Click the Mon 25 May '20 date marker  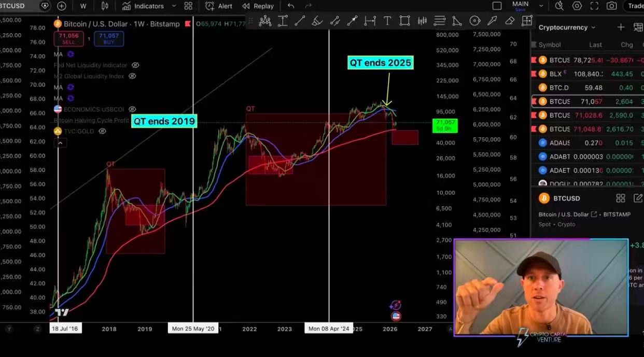(193, 328)
